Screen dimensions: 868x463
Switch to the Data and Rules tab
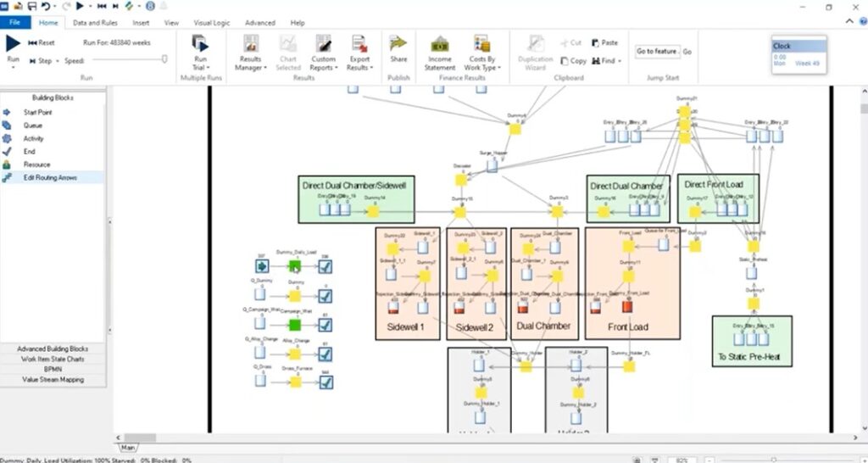coord(95,23)
